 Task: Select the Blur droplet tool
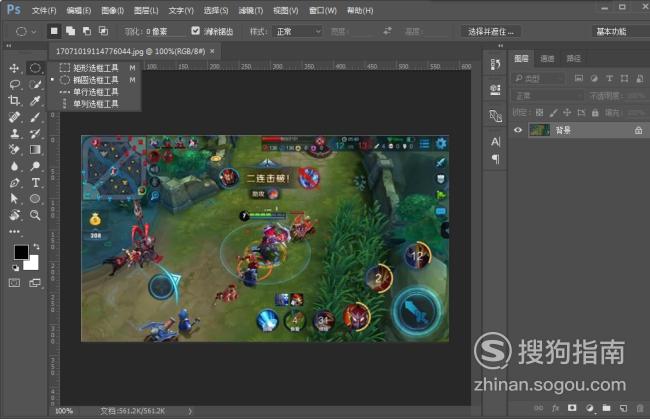click(x=15, y=166)
